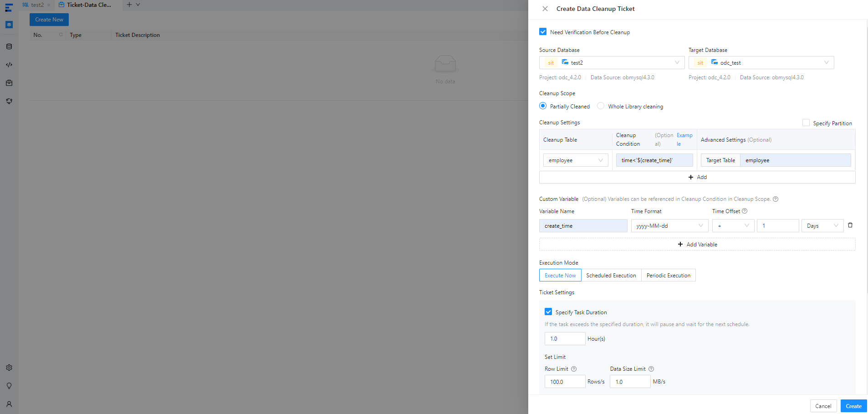
Task: Uncheck Need Verification Before Cleanup
Action: [543, 32]
